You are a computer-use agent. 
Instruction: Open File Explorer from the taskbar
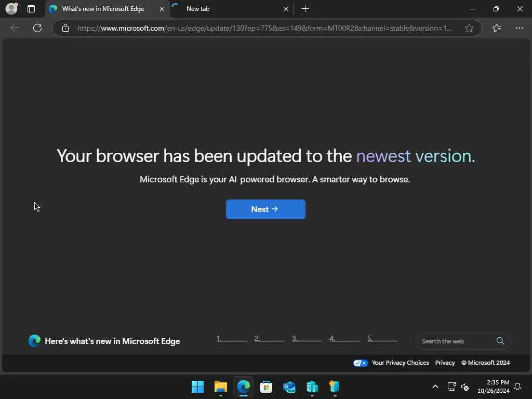pyautogui.click(x=220, y=387)
